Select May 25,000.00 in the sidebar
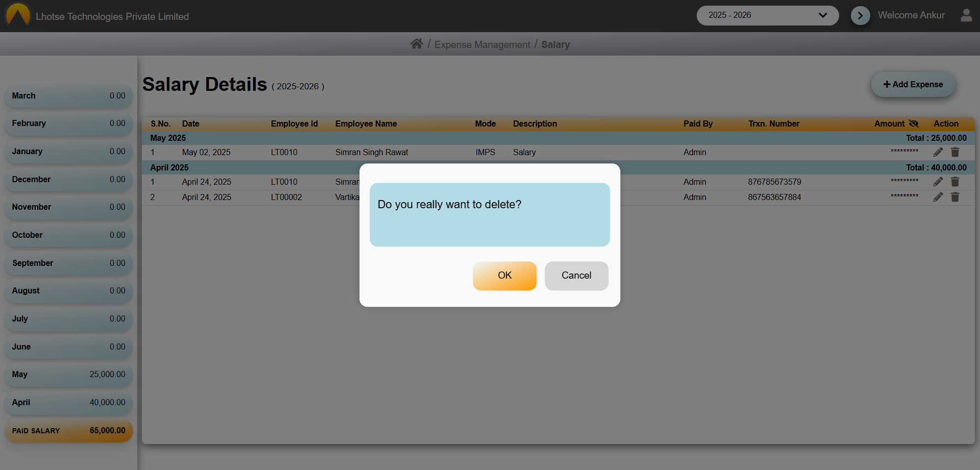The image size is (980, 470). tap(69, 375)
